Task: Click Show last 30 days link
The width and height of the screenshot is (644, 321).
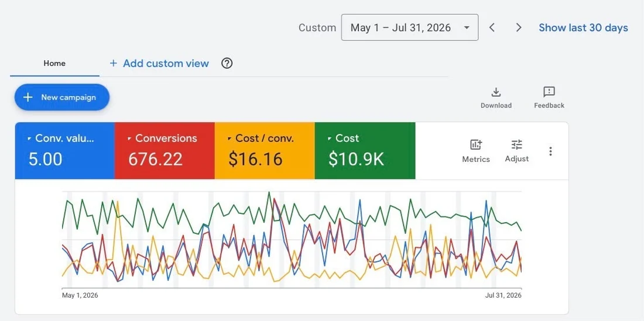Action: click(x=583, y=27)
